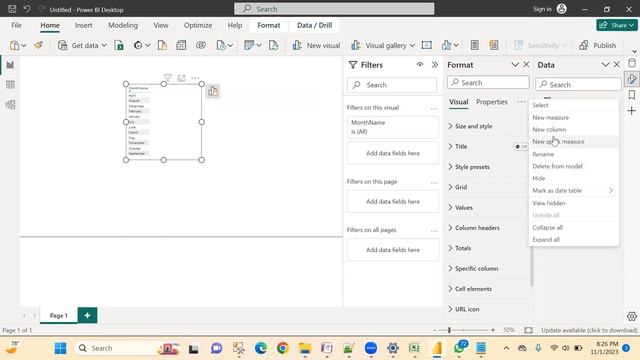Viewport: 640px width, 360px height.
Task: Open More options ellipsis above the visual
Action: 195,78
